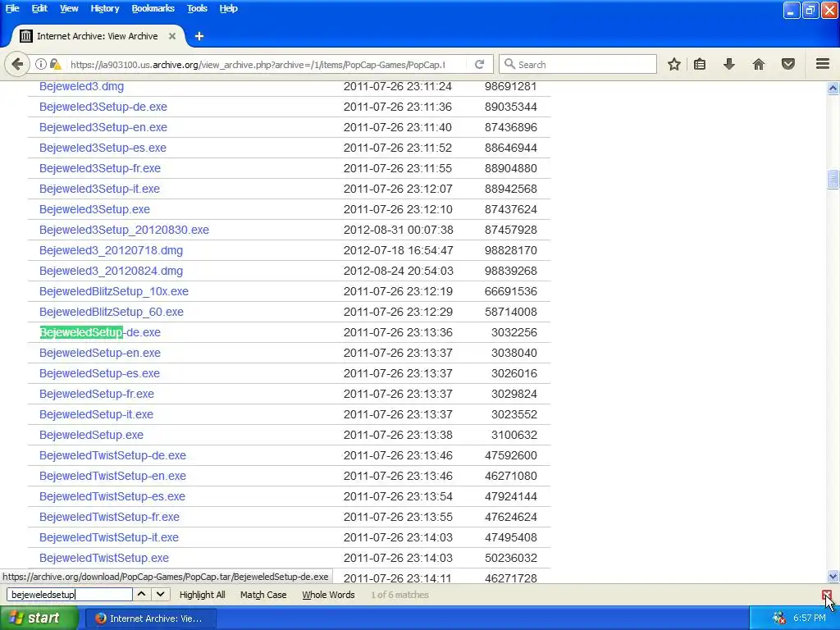Click the '1 of 6 matches' status

(x=399, y=595)
